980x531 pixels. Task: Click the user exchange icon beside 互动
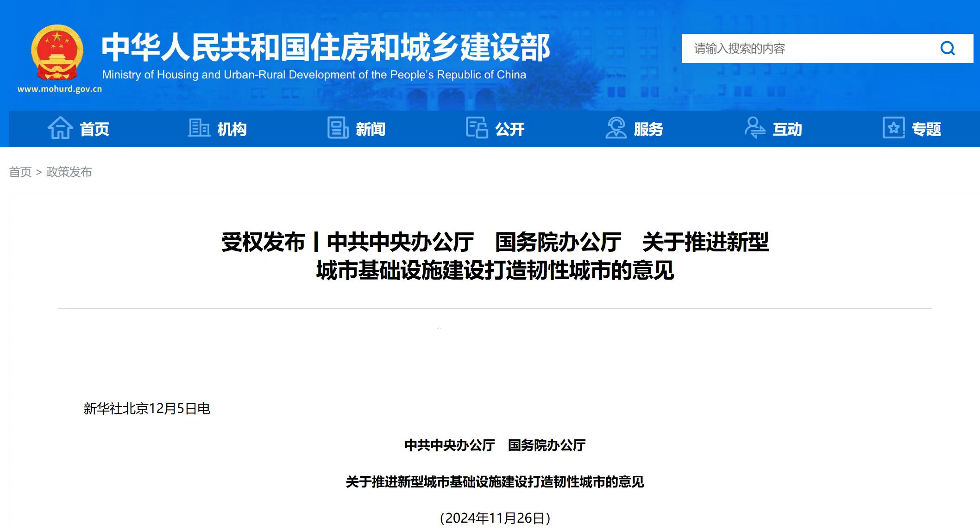755,128
